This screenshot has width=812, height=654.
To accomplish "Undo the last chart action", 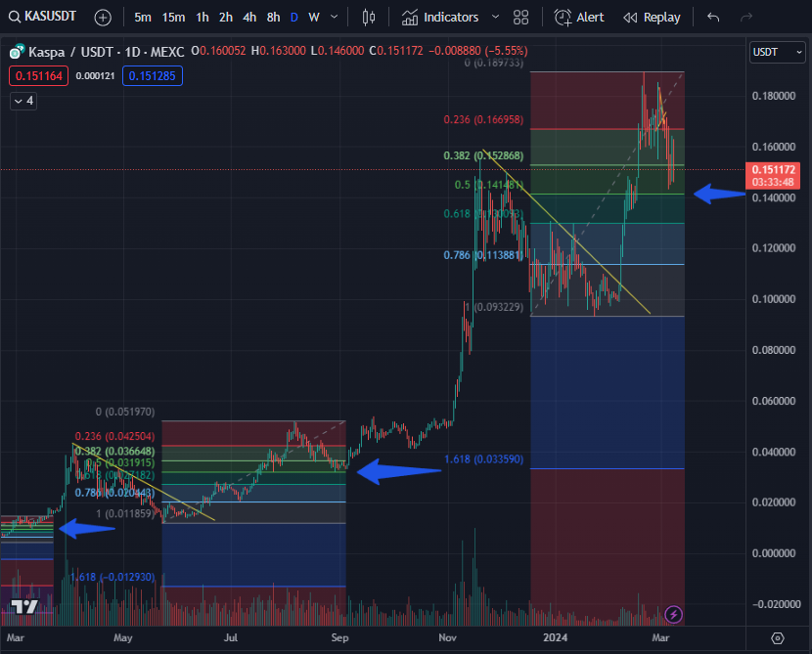I will click(x=713, y=18).
